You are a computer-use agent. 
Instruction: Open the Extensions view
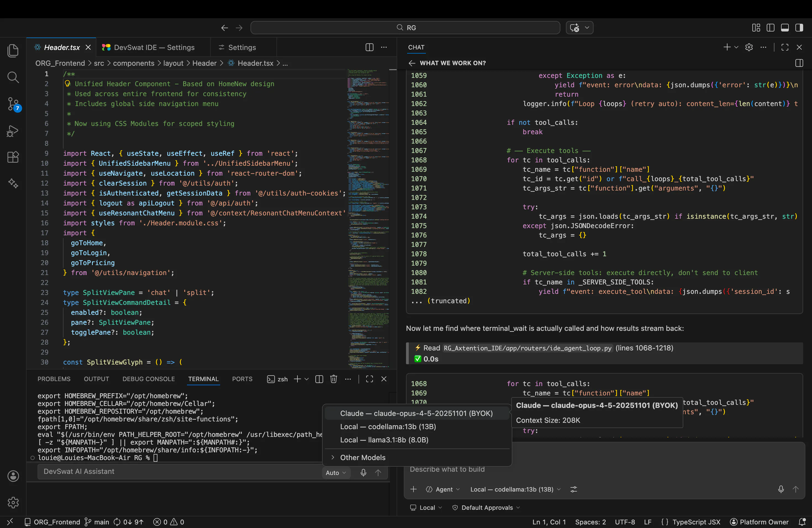point(13,157)
